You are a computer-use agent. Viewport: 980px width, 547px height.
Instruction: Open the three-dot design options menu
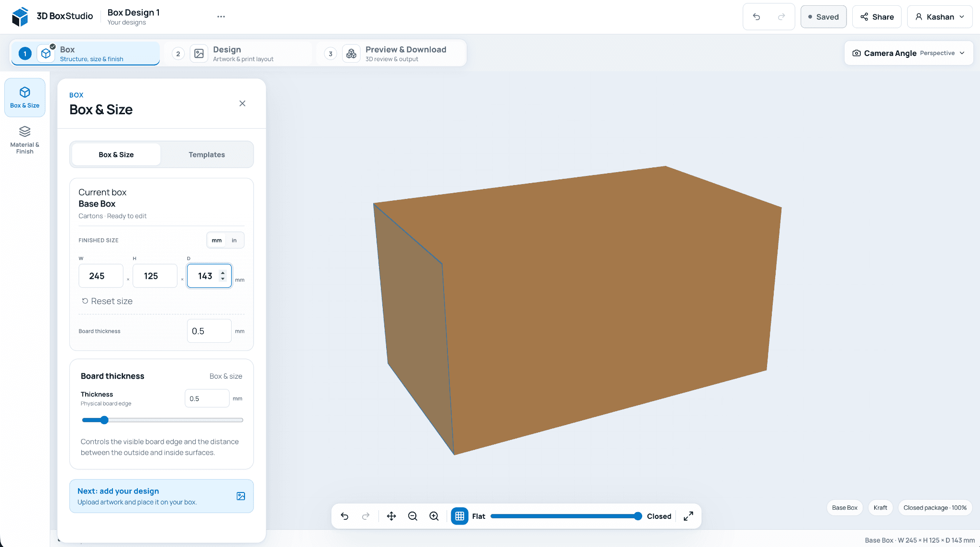[221, 17]
